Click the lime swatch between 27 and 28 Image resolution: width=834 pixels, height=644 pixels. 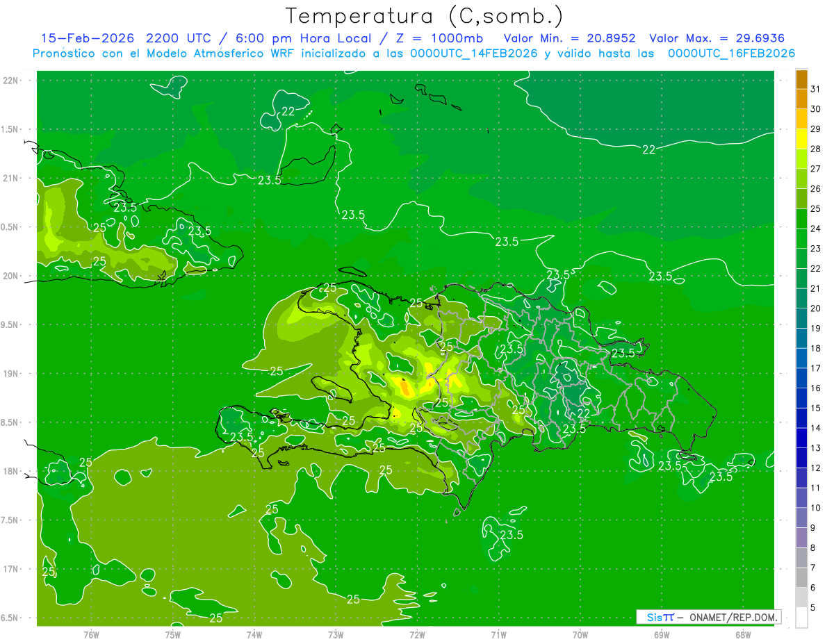801,159
